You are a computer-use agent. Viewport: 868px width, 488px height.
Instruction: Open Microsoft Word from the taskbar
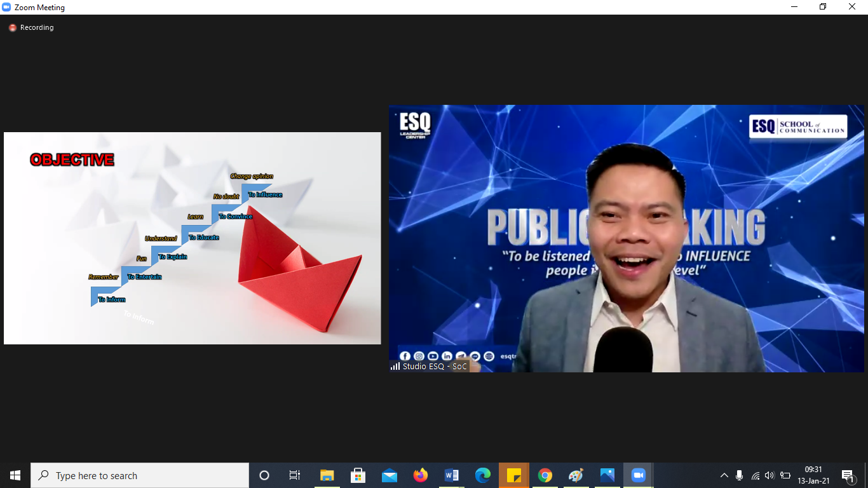[452, 475]
